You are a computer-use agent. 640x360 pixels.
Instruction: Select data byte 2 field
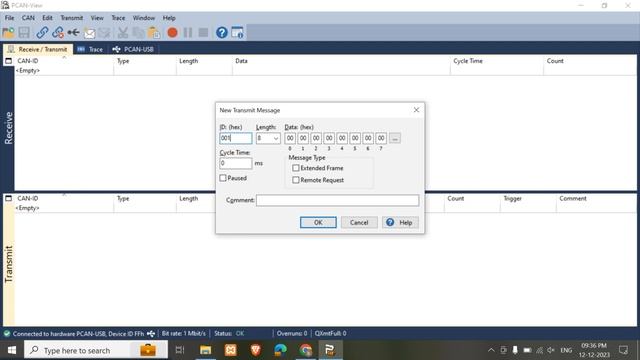tap(316, 138)
